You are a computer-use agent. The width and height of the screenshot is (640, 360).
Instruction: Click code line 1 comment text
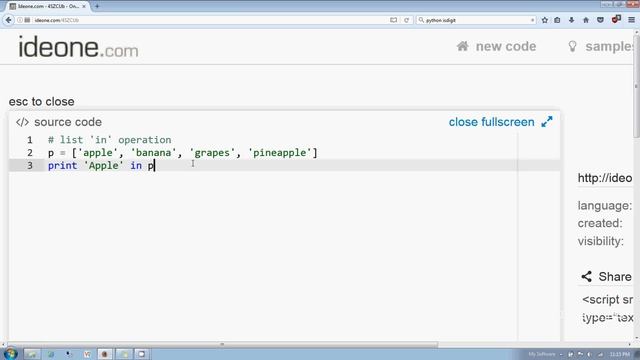(109, 140)
